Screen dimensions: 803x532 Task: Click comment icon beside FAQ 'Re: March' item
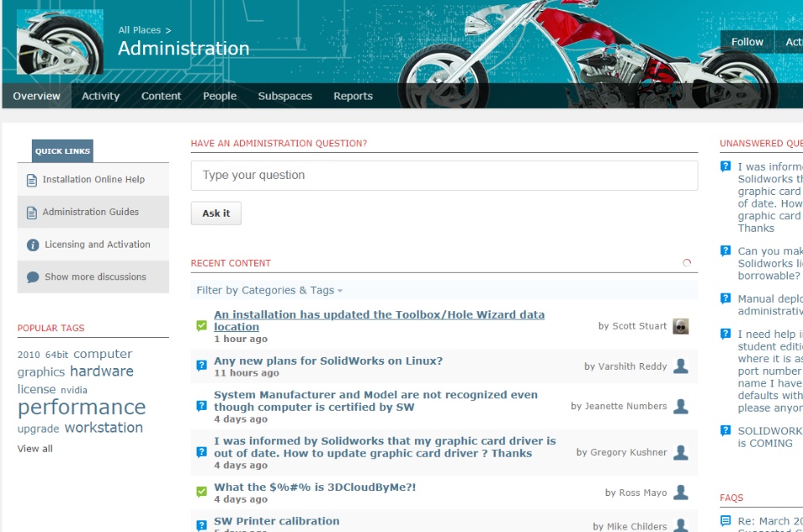726,521
